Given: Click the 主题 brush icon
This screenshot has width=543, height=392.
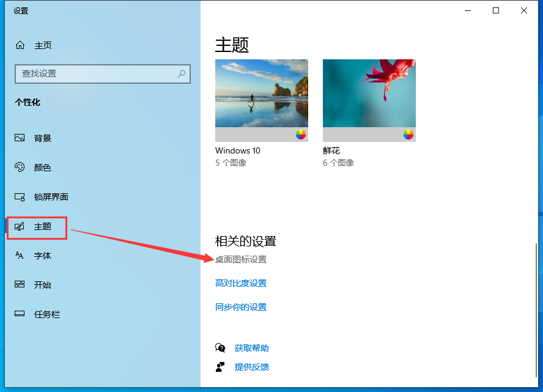Looking at the screenshot, I should 20,226.
